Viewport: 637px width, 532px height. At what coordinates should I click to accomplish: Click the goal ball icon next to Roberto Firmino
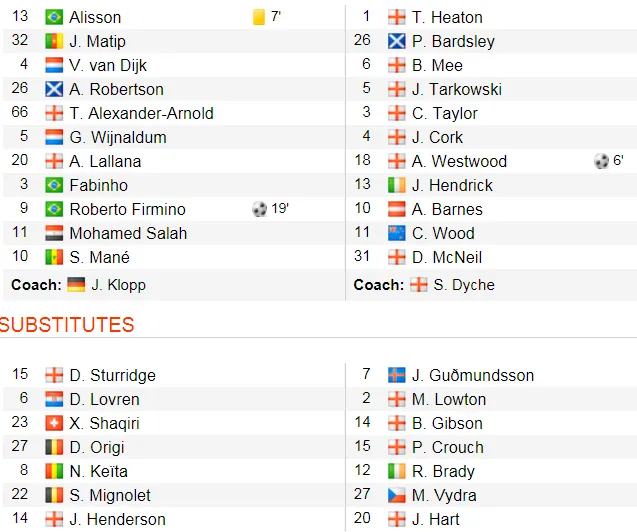260,209
